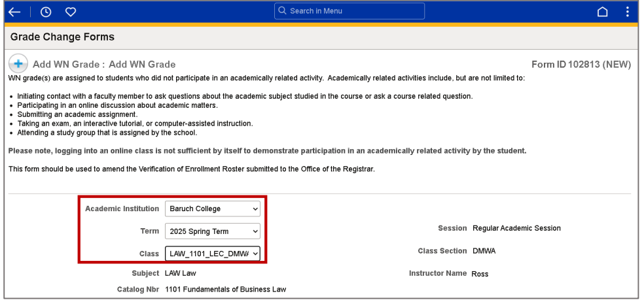Click the Instructor Name value Ross
Viewport: 644px width, 302px height.
pos(480,274)
